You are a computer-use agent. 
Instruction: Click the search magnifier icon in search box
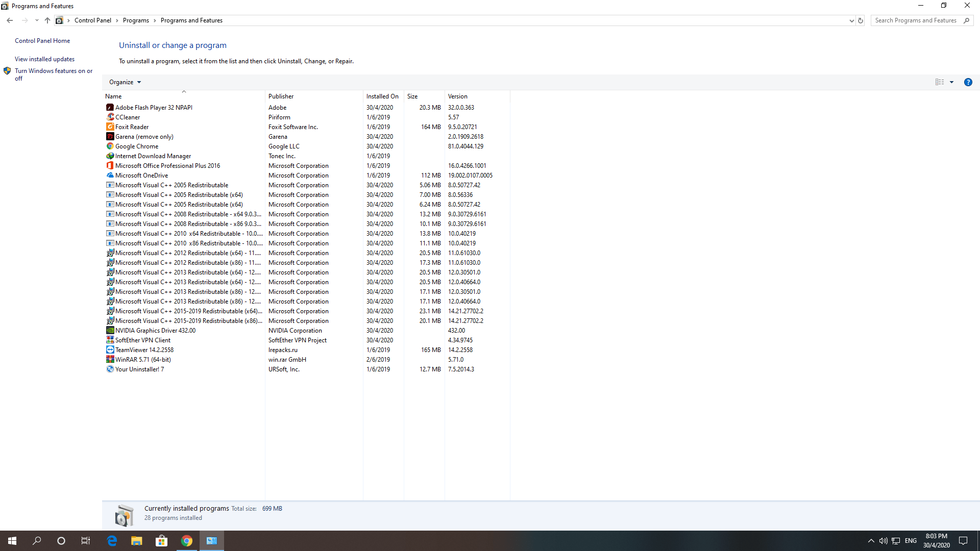[x=966, y=20]
